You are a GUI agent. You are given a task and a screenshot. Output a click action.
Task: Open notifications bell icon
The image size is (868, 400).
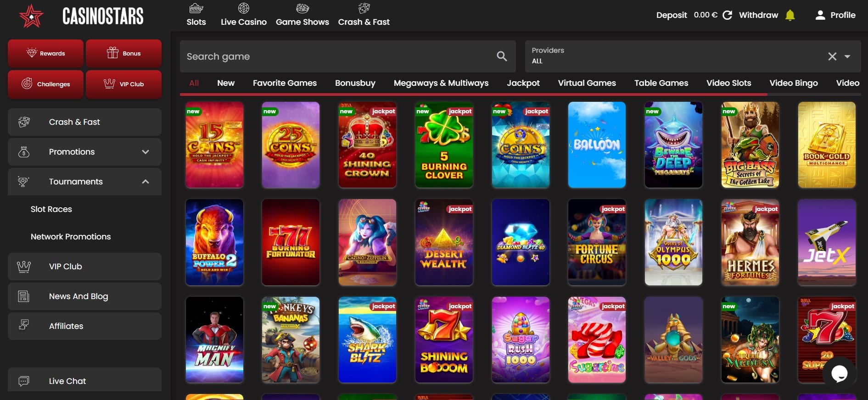[x=790, y=15]
